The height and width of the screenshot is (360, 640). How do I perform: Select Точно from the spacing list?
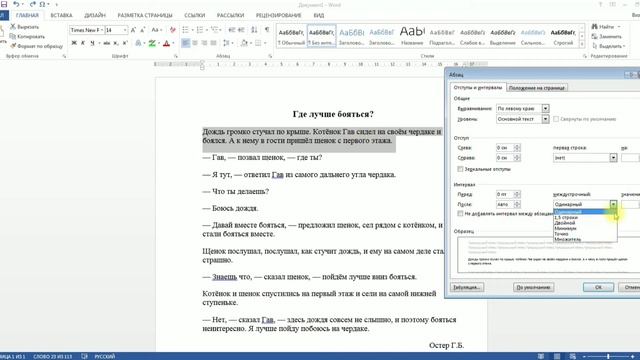coord(585,234)
